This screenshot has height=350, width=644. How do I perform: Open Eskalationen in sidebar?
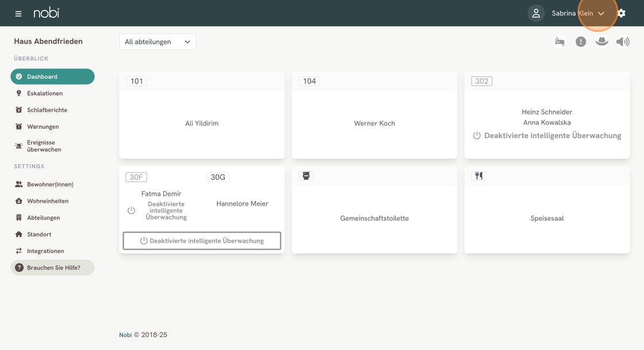[45, 93]
